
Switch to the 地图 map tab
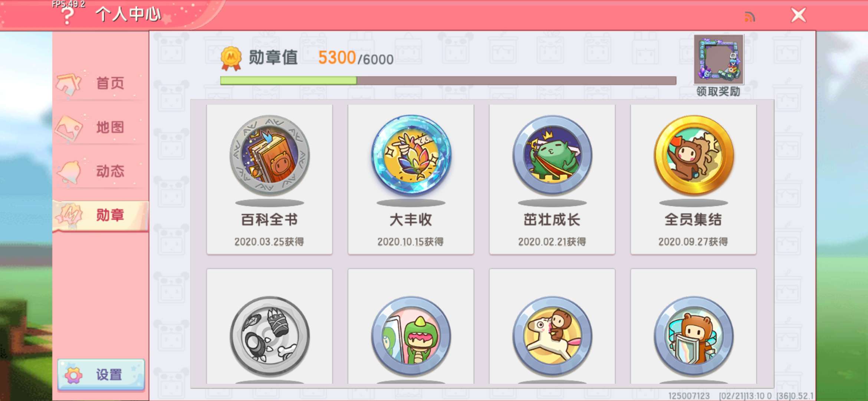pos(100,127)
